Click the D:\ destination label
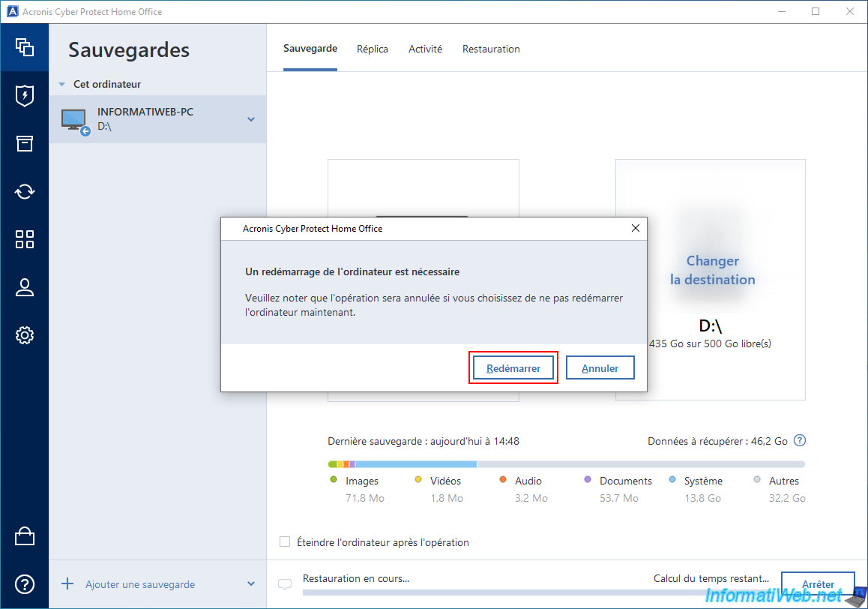The image size is (868, 609). (711, 325)
